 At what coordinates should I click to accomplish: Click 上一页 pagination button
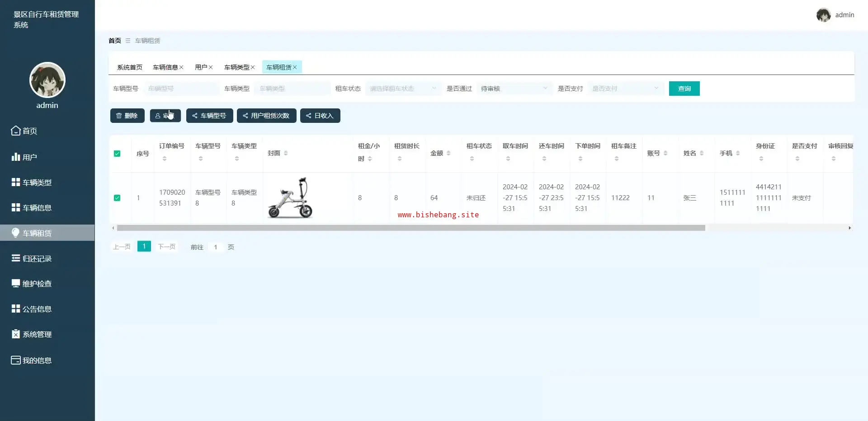(122, 247)
